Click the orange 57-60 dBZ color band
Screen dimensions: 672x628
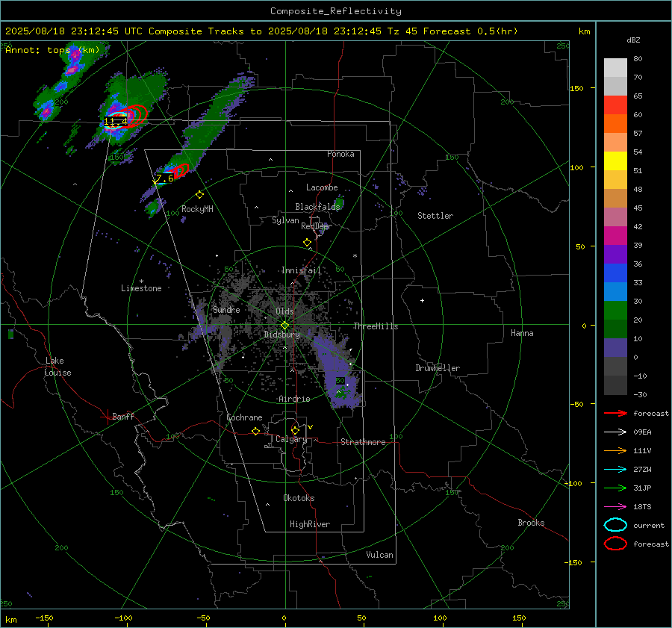[615, 124]
